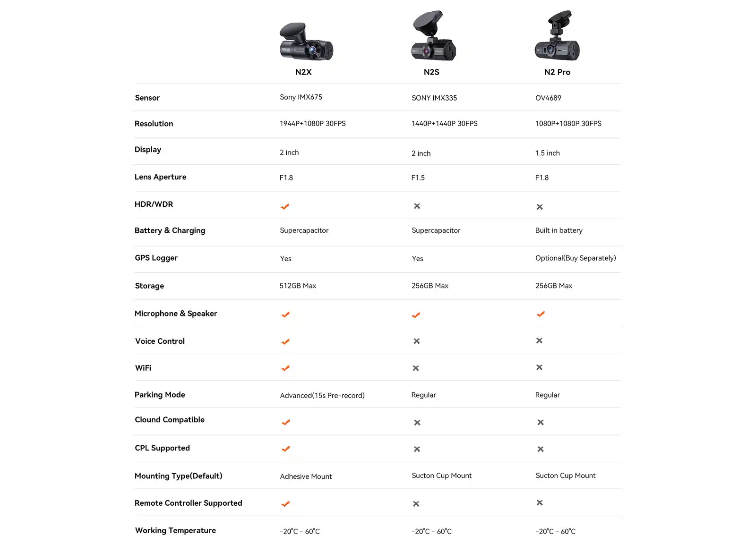Click the N2 Pro Microphone & Speaker checkmark
Image resolution: width=756 pixels, height=544 pixels.
(541, 314)
